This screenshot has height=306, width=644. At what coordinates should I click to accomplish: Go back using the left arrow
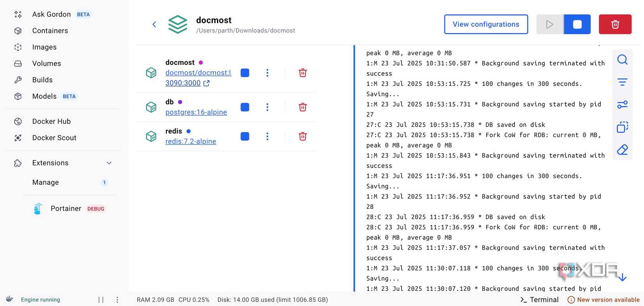tap(154, 25)
